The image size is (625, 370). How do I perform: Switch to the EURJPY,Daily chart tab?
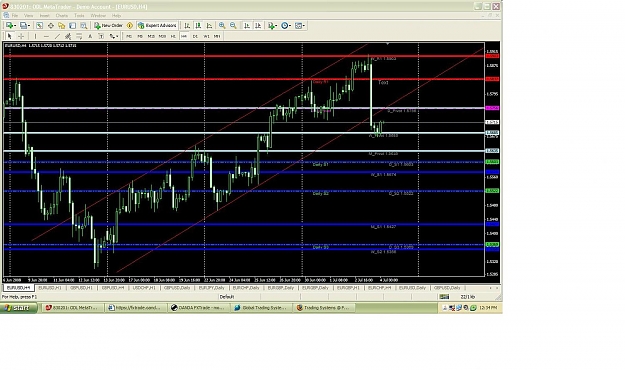(212, 287)
